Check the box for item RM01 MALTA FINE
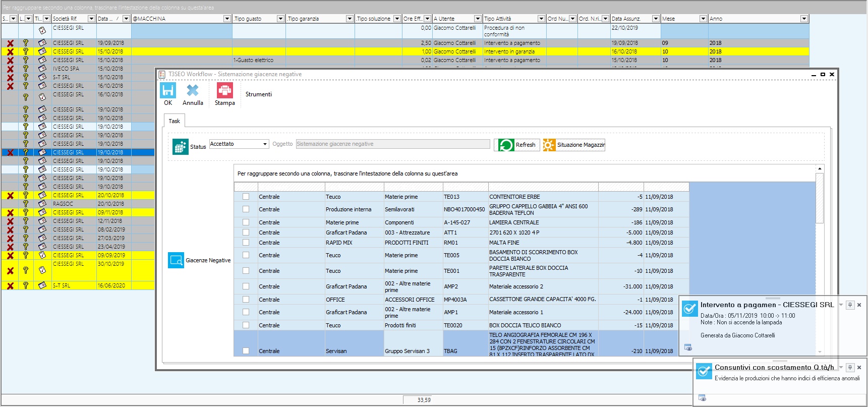 (246, 243)
